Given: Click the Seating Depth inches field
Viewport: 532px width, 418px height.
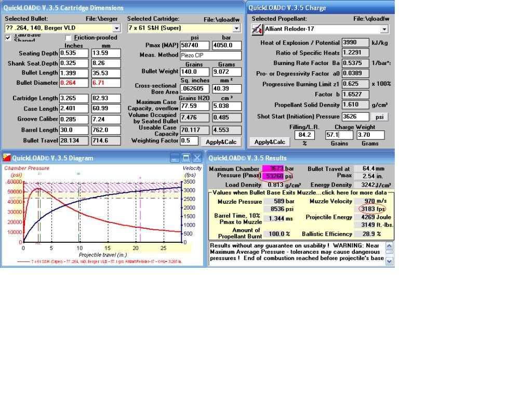Looking at the screenshot, I should (74, 54).
